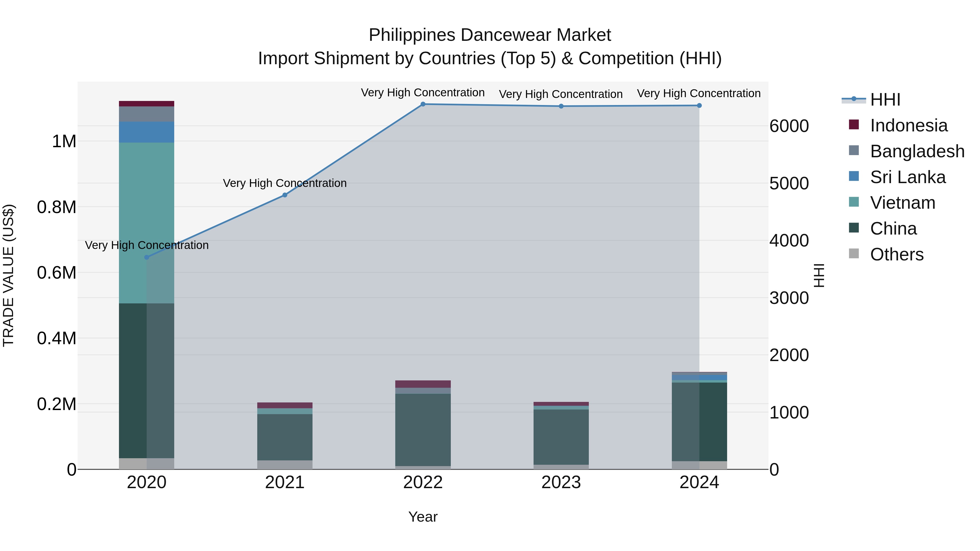The height and width of the screenshot is (551, 980).
Task: Click the Sri Lanka legend color swatch
Action: coord(854,176)
